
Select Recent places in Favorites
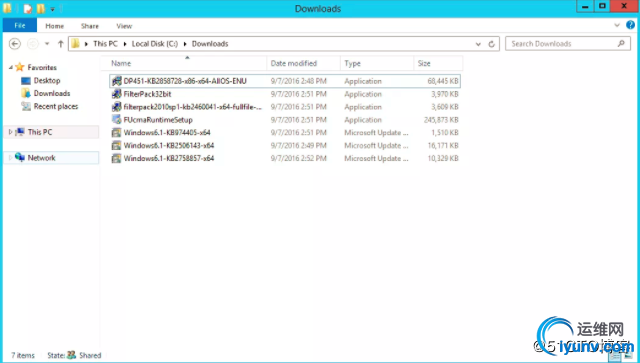pyautogui.click(x=56, y=106)
